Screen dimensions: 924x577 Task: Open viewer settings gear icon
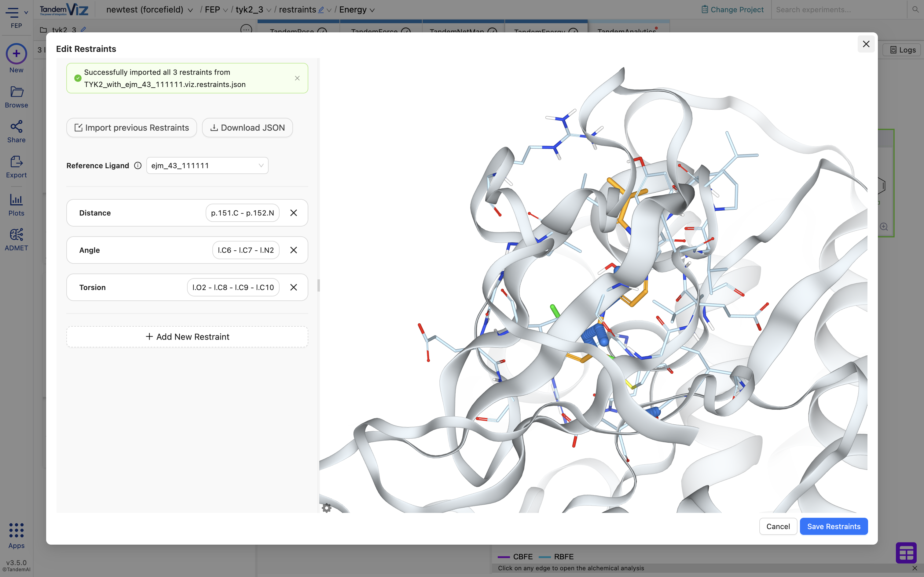click(326, 507)
